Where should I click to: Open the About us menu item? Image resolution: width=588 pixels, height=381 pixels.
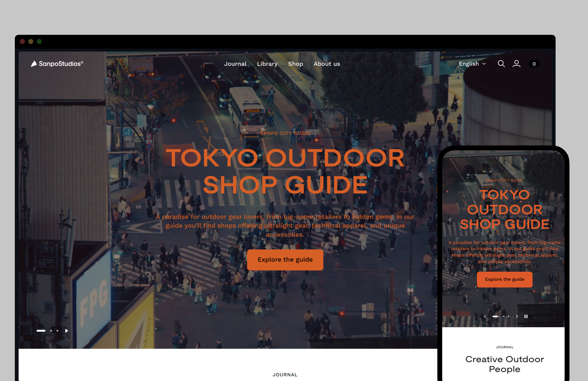(x=327, y=64)
